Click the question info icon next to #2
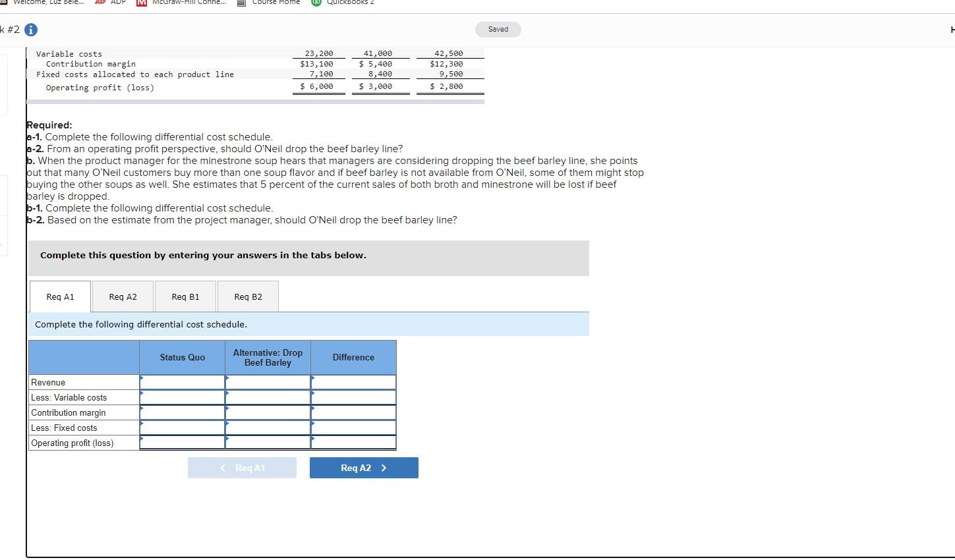This screenshot has width=955, height=560. (31, 30)
